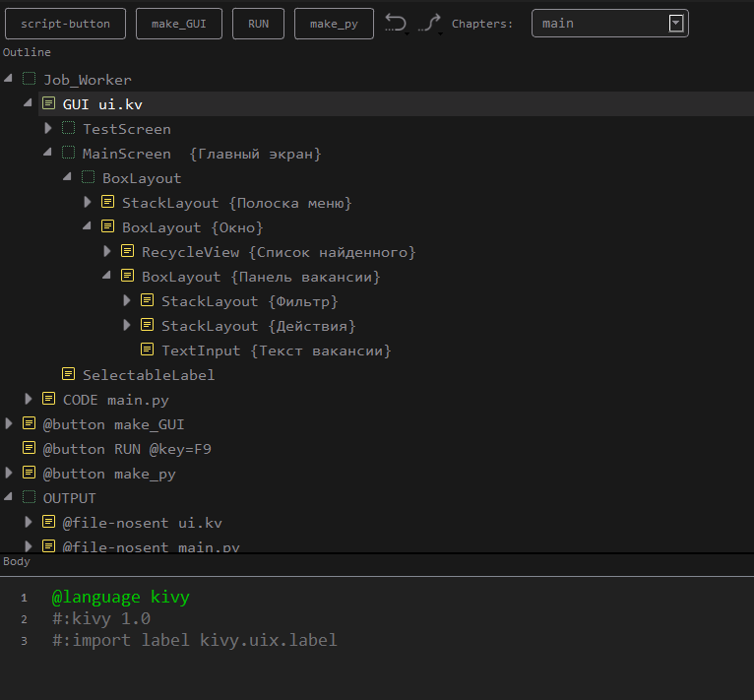Click the RecycleView node icon box

tap(127, 251)
